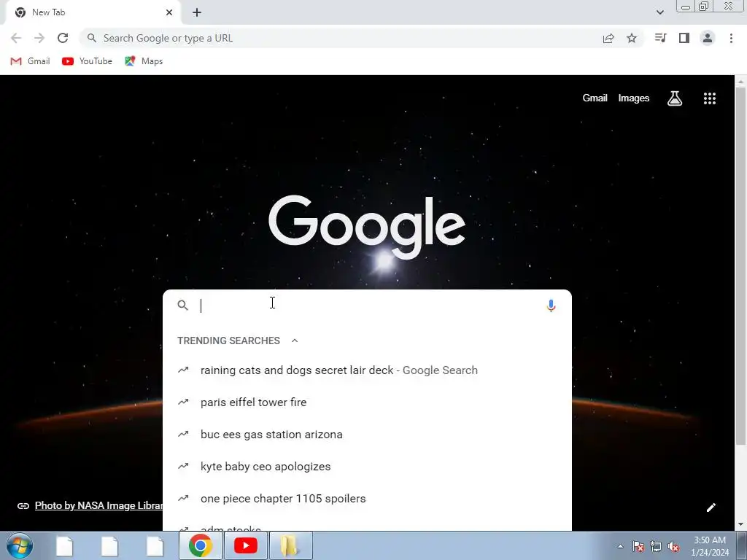This screenshot has height=560, width=747.
Task: Open YouTube app in the taskbar
Action: click(246, 545)
